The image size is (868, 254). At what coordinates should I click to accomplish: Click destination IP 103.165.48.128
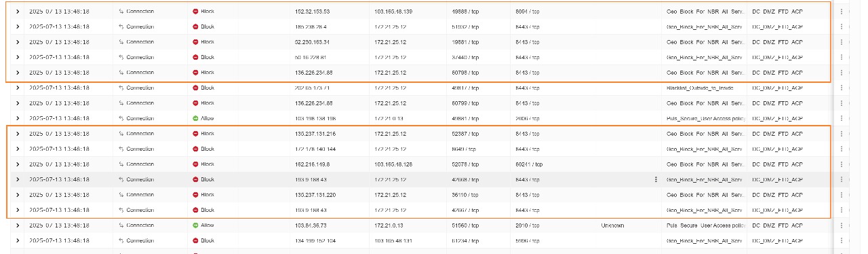(x=393, y=164)
